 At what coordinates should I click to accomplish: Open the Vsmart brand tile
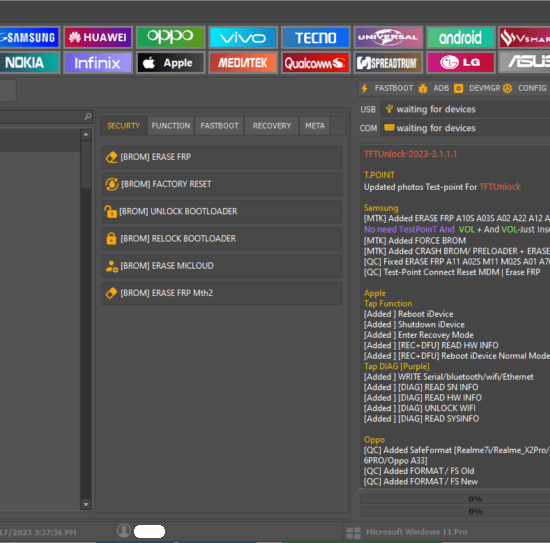(x=525, y=37)
